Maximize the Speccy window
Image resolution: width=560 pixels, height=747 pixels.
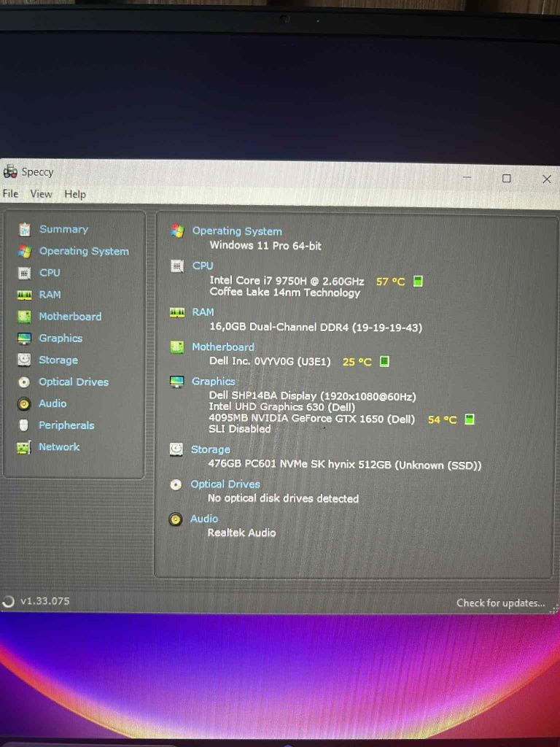point(507,178)
